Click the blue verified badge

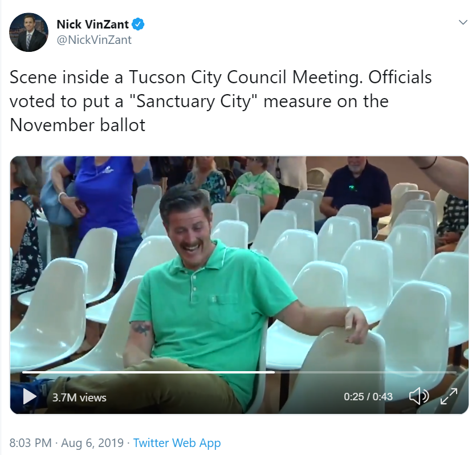[139, 24]
